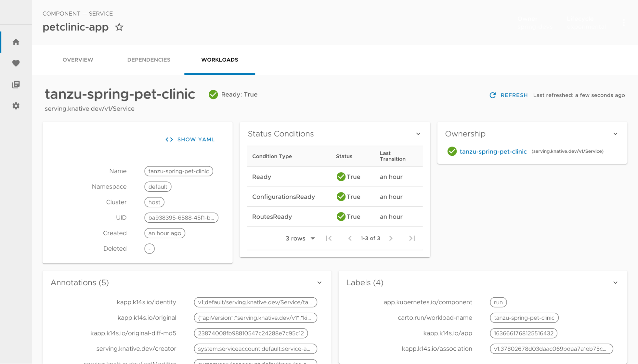Click the Ready condition type cell
Screen dimensions: 638x364
click(x=262, y=177)
